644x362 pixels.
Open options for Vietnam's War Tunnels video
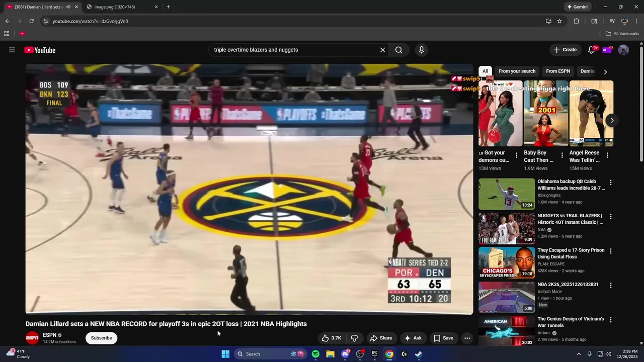611,320
